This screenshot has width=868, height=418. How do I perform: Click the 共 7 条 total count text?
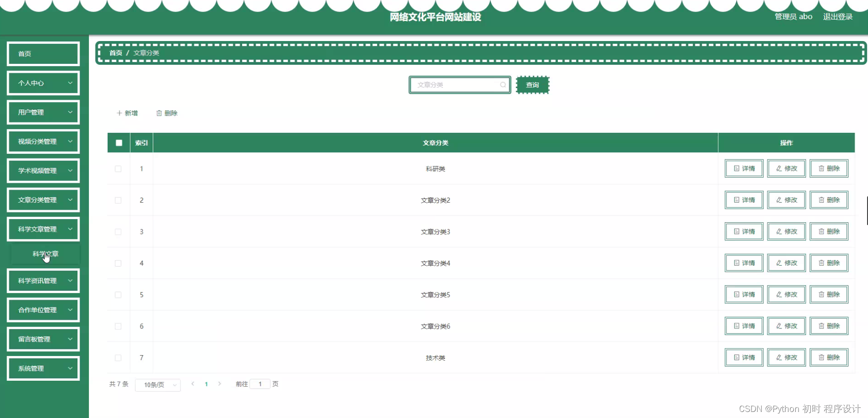click(119, 384)
